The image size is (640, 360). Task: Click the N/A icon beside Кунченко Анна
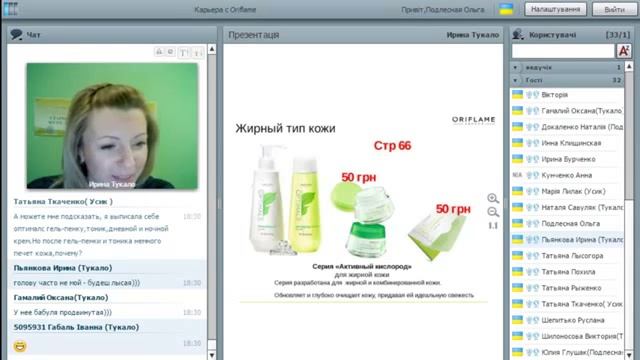coord(518,175)
